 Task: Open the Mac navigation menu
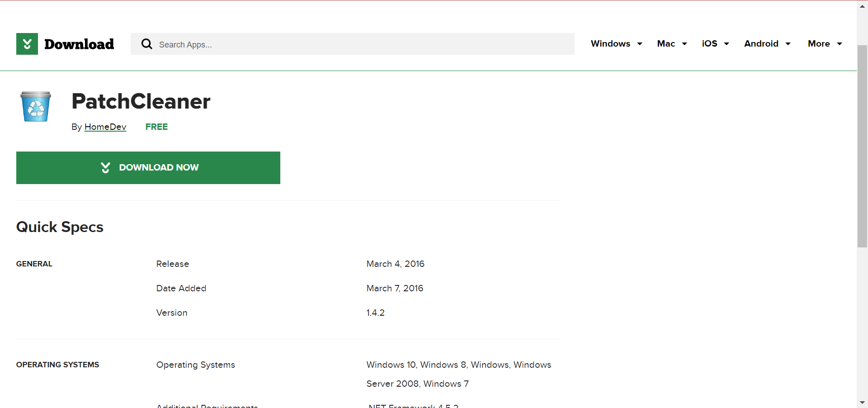(x=666, y=43)
